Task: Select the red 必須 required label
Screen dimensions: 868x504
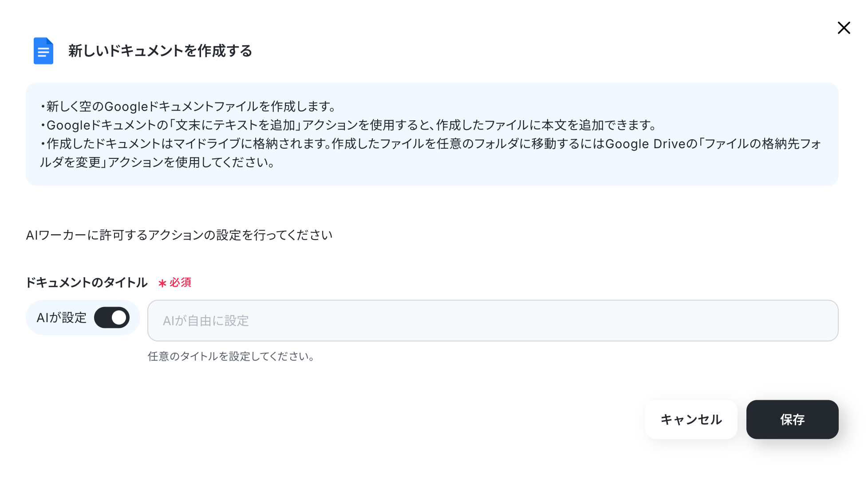Action: coord(180,283)
